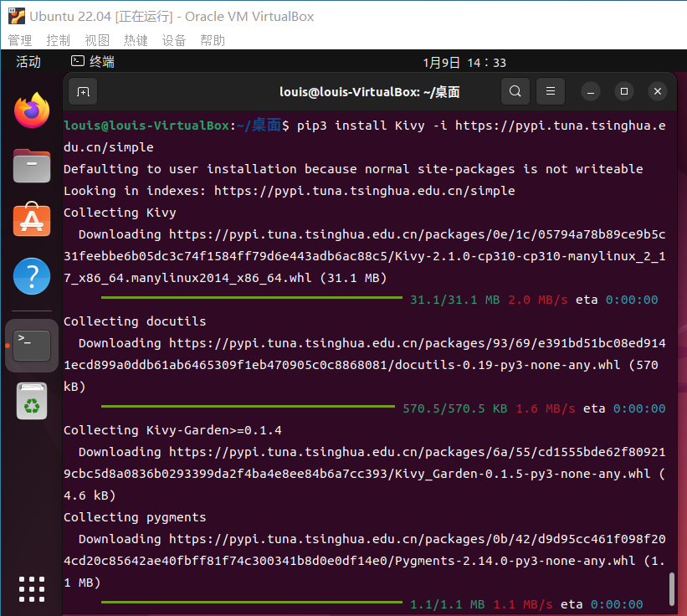Open the clock showing 1月9日 14:33
This screenshot has height=616, width=687.
pyautogui.click(x=464, y=63)
